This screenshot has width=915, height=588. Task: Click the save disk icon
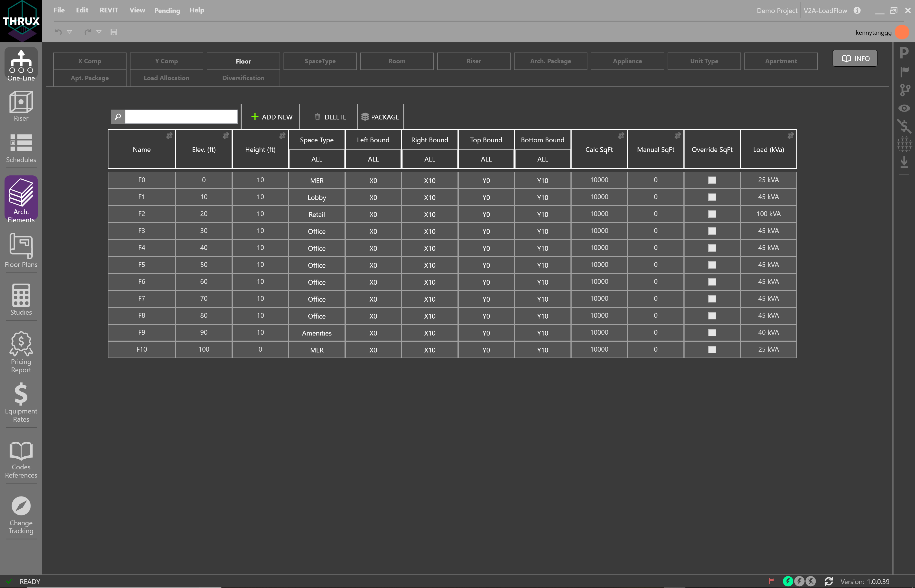(x=114, y=32)
